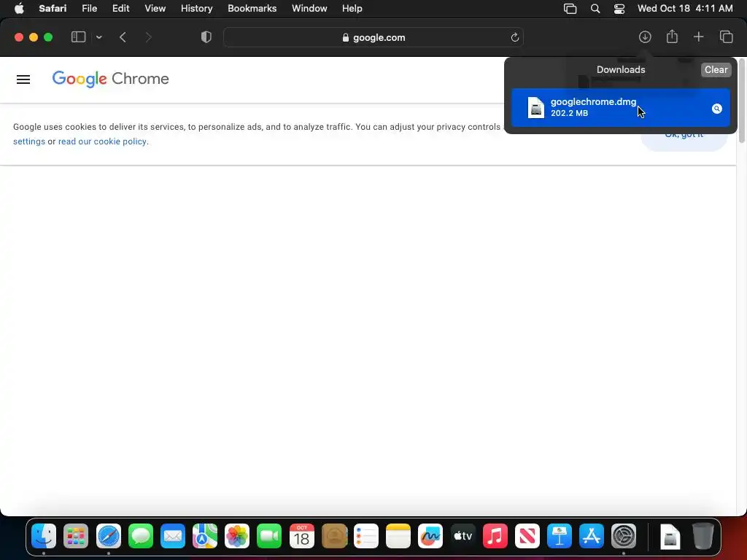747x560 pixels.
Task: Open Launchpad from the Dock
Action: [76, 537]
